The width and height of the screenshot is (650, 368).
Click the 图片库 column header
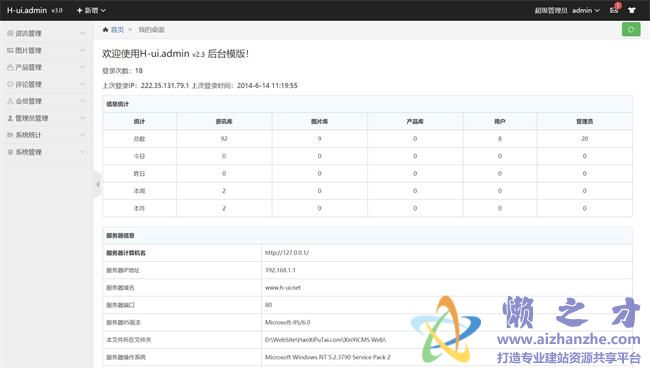pyautogui.click(x=319, y=121)
